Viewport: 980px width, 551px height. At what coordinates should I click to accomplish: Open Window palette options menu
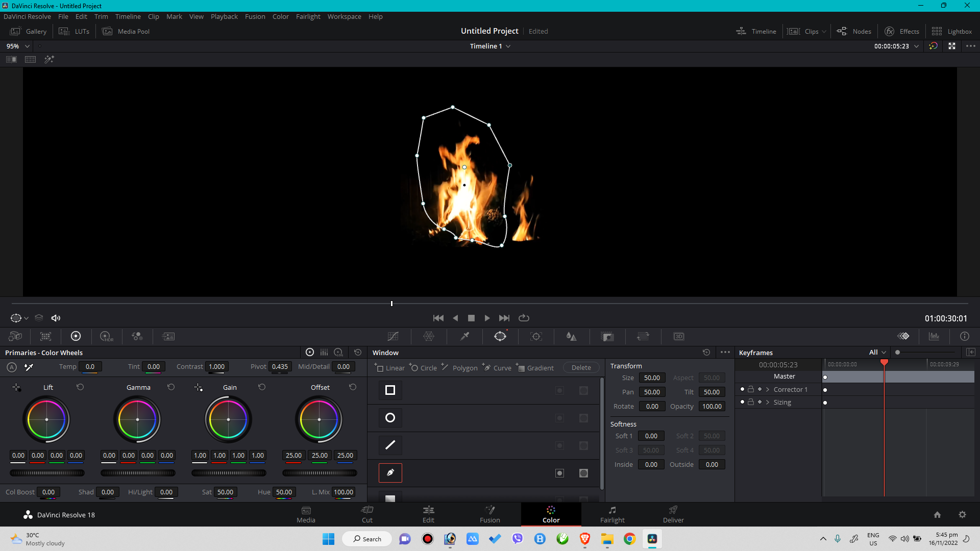[x=725, y=352]
